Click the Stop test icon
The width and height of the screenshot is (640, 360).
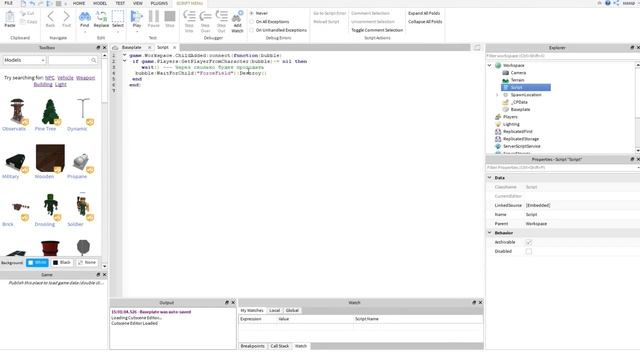(x=170, y=16)
